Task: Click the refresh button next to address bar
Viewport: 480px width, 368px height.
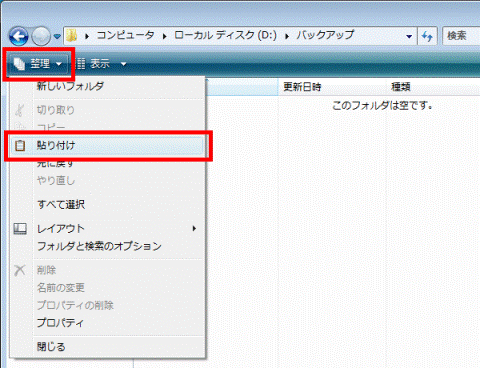Action: click(427, 36)
